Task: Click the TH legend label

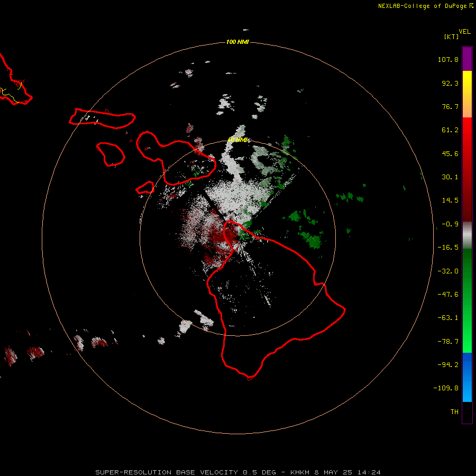Action: (x=454, y=412)
